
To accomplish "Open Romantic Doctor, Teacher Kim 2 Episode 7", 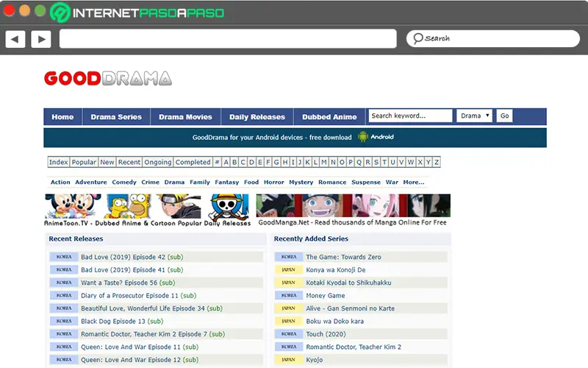I will point(153,334).
